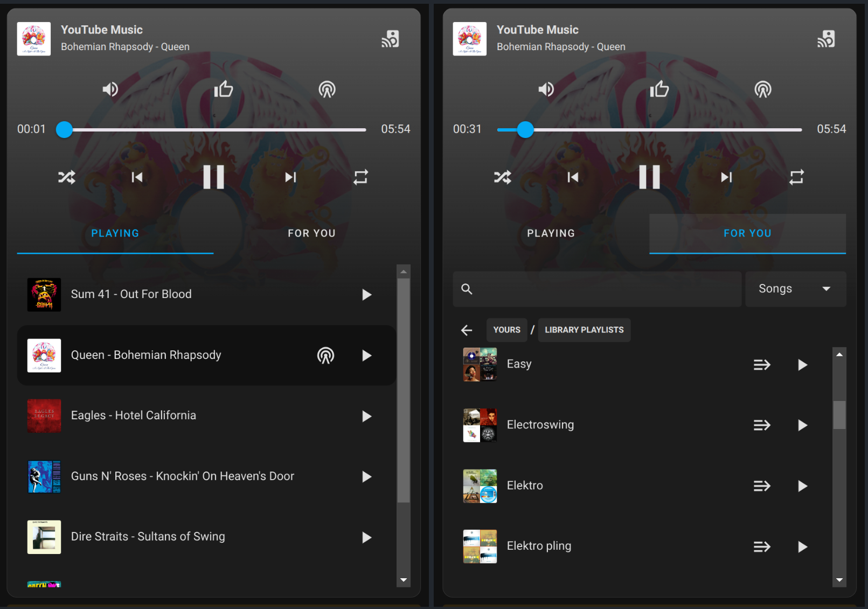This screenshot has width=868, height=609.
Task: Toggle repeat in left player
Action: click(x=361, y=177)
